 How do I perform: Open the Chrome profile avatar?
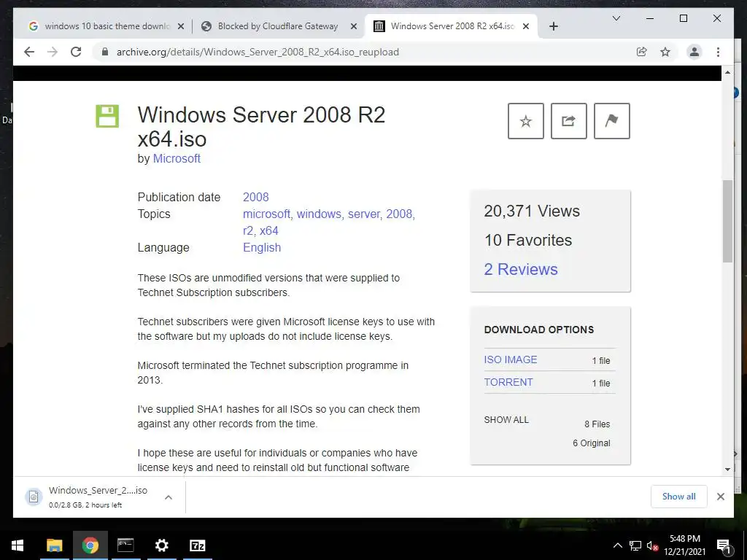pos(694,52)
